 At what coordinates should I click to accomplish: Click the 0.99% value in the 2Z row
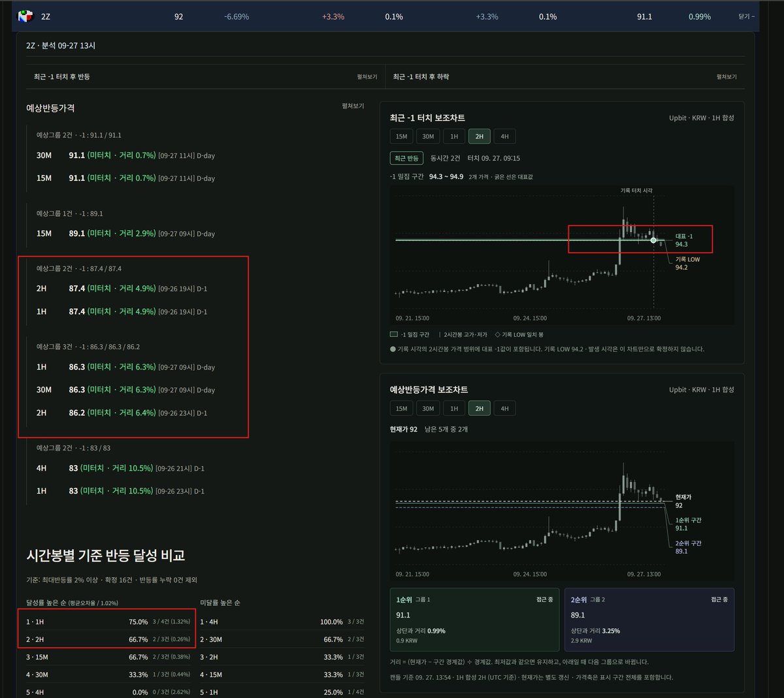click(x=700, y=16)
